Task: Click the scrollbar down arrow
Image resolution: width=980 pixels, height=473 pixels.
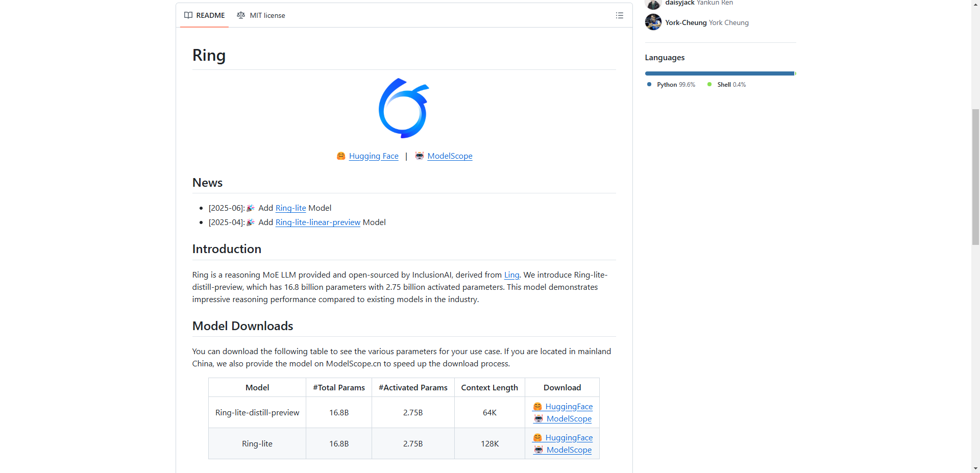Action: [x=975, y=468]
